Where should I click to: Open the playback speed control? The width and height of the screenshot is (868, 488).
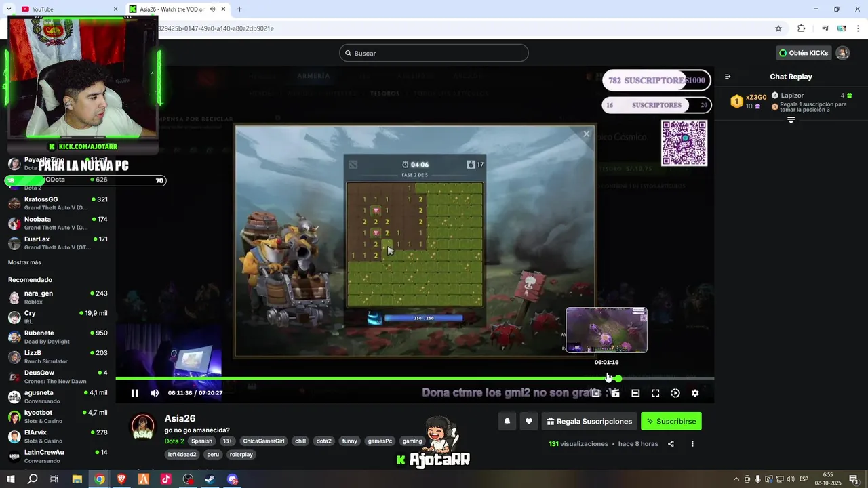click(675, 393)
